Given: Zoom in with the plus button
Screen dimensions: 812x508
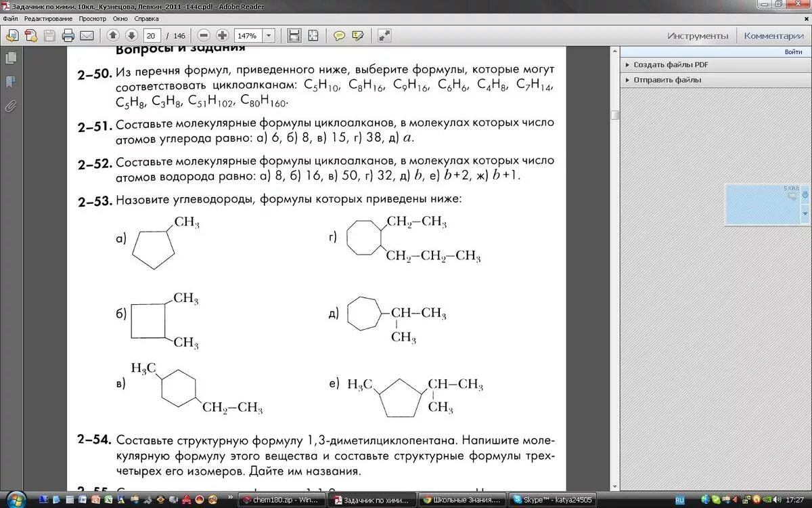Looking at the screenshot, I should point(222,35).
